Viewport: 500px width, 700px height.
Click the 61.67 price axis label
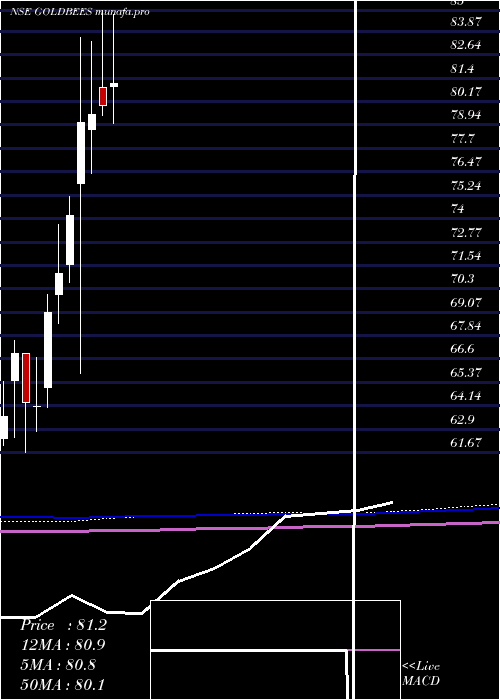(466, 443)
